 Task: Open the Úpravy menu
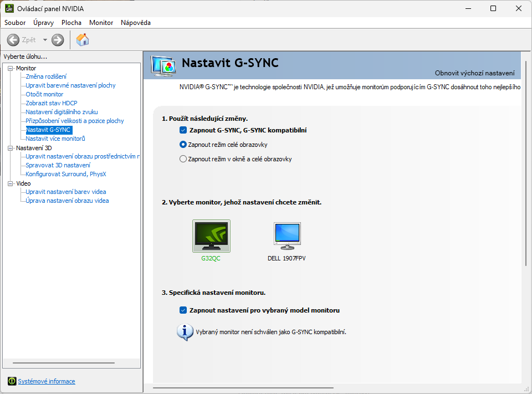tap(43, 22)
